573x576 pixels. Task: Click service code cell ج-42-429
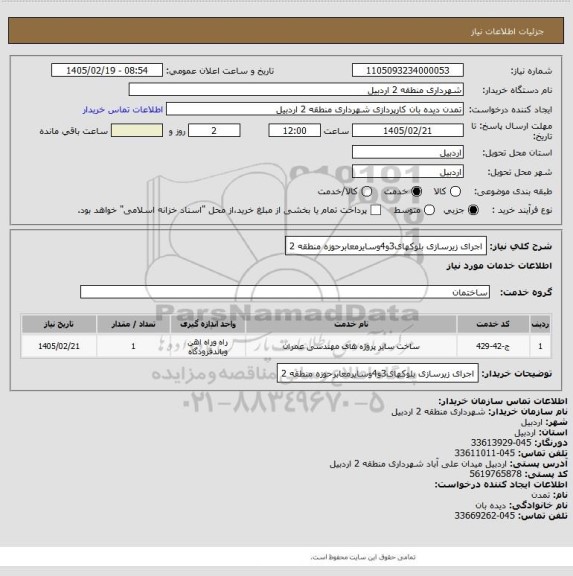tap(493, 346)
